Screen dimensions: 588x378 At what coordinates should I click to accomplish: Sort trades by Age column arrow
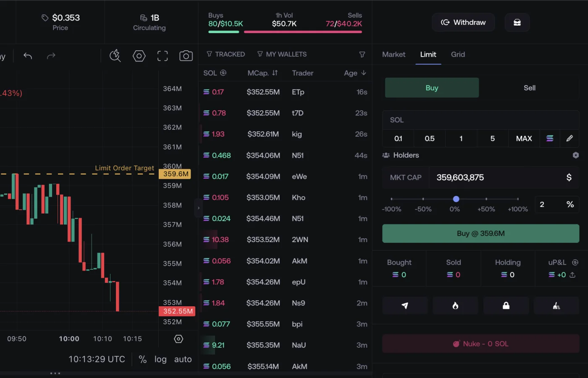click(x=364, y=73)
